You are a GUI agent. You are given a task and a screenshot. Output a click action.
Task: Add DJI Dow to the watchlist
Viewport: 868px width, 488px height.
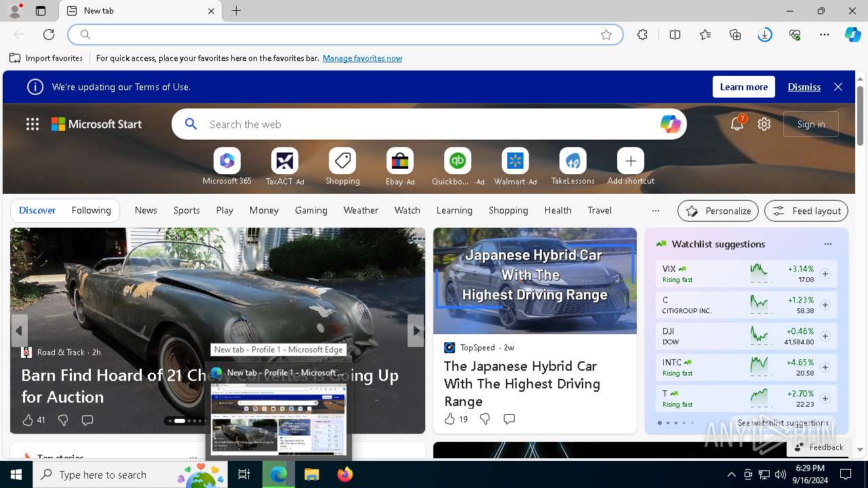coord(825,336)
